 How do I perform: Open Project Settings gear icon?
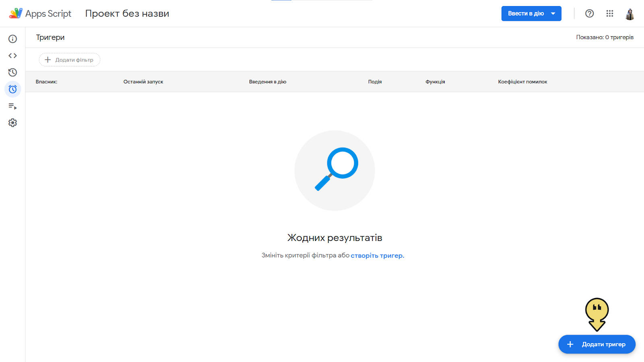click(12, 123)
